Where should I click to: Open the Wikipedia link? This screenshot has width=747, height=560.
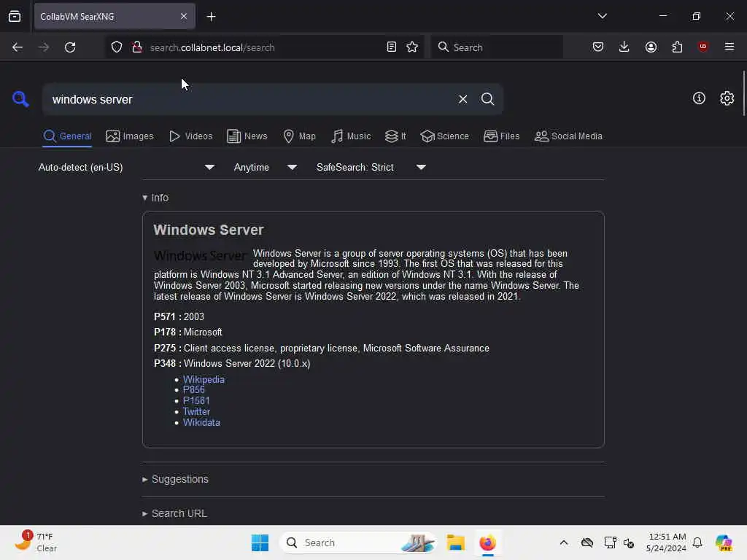coord(204,379)
